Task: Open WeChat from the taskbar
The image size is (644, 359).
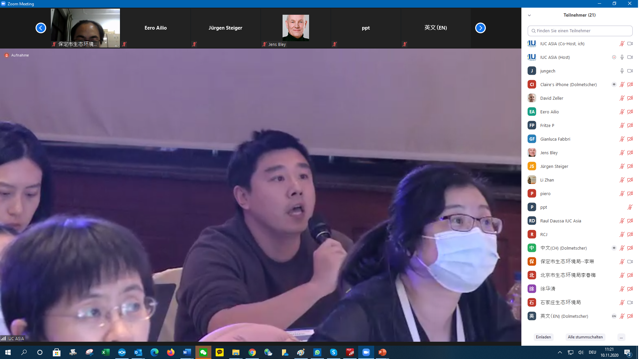Action: [203, 352]
